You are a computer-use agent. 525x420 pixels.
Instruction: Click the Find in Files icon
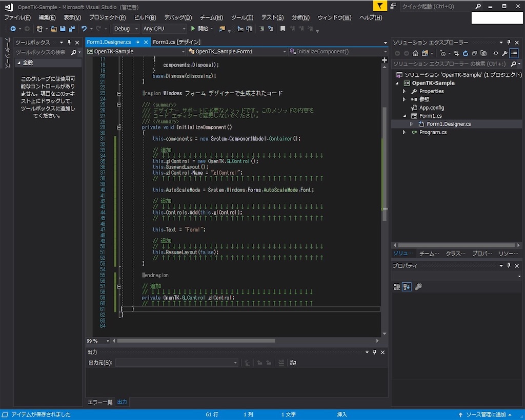pyautogui.click(x=221, y=29)
